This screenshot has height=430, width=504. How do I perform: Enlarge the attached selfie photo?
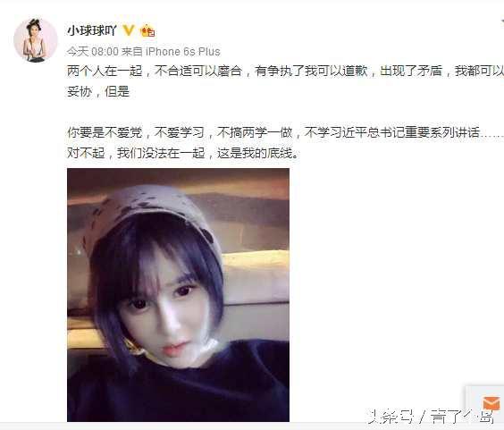tap(178, 295)
